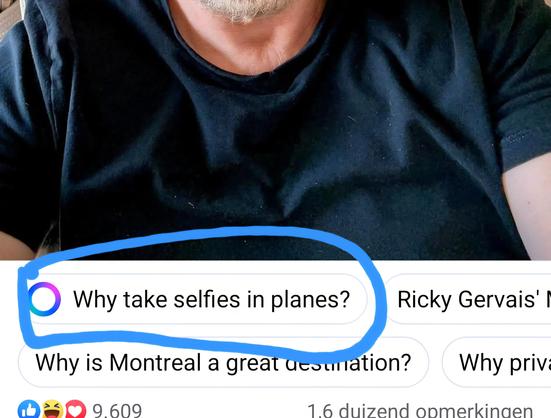View the 9.609 reactions count

(x=117, y=411)
